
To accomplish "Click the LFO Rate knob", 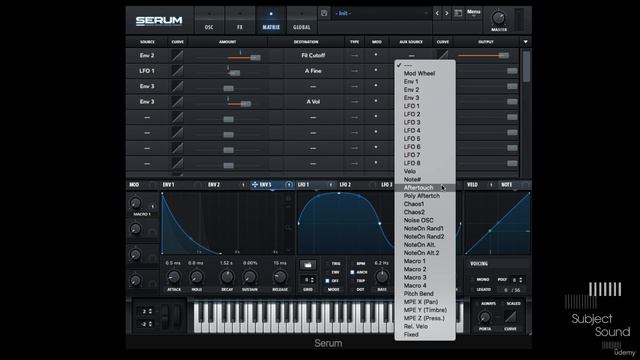I will pyautogui.click(x=382, y=277).
